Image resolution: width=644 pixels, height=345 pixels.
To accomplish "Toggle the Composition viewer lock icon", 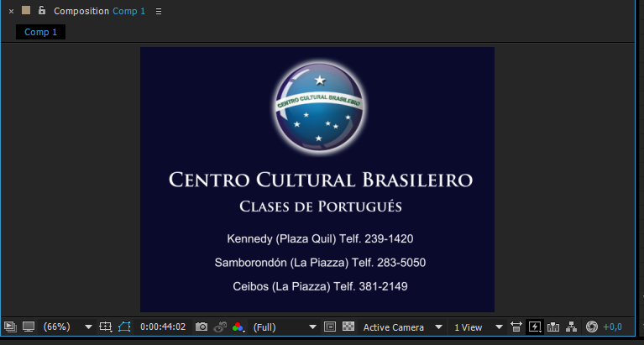I will click(x=41, y=10).
